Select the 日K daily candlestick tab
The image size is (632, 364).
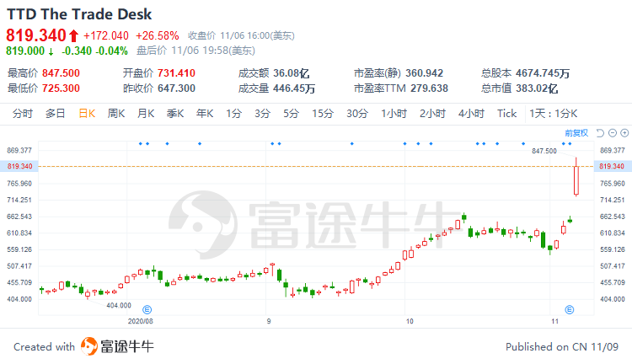(x=87, y=114)
